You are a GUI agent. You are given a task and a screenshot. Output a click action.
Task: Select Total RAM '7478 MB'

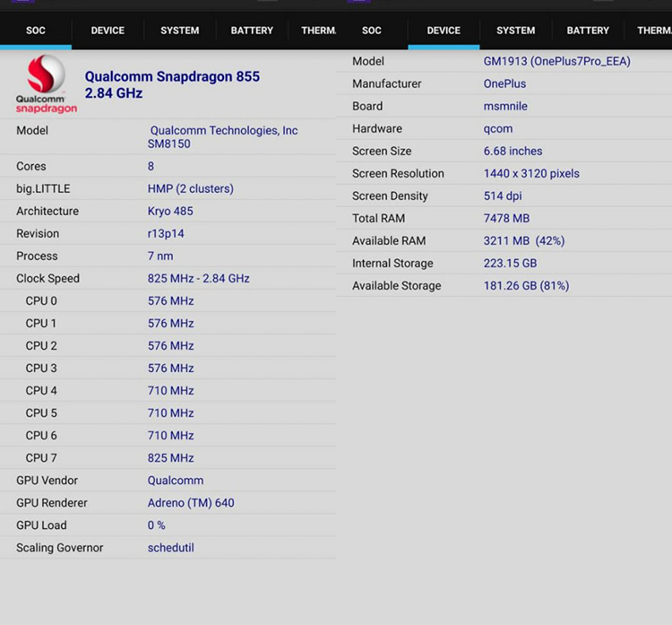pyautogui.click(x=506, y=218)
